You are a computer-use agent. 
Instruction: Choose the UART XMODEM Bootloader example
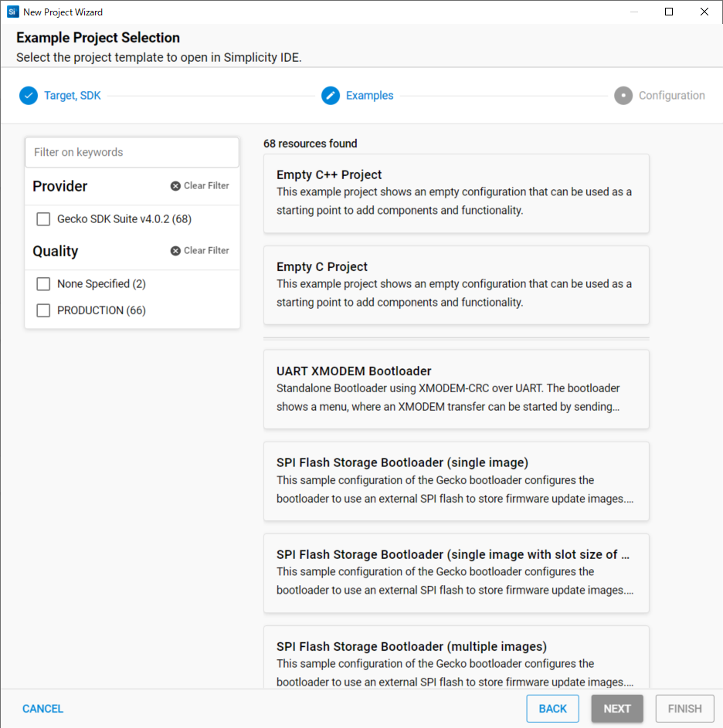[x=457, y=389]
